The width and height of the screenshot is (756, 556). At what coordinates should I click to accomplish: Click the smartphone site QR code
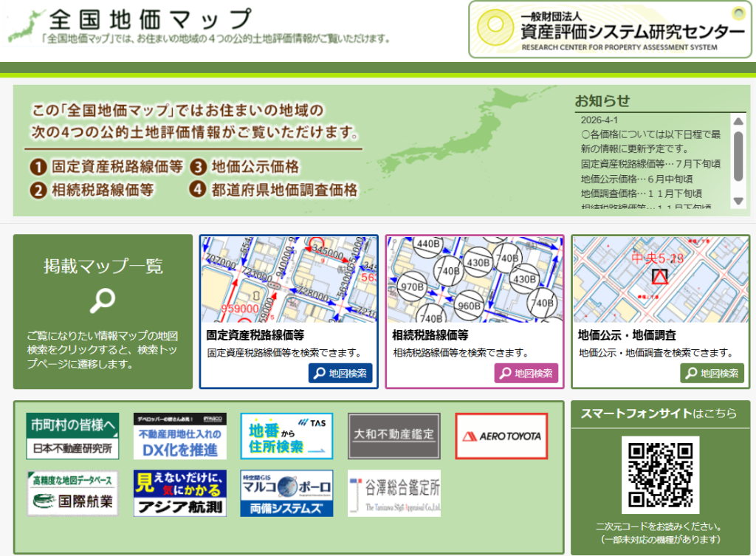[x=660, y=474]
